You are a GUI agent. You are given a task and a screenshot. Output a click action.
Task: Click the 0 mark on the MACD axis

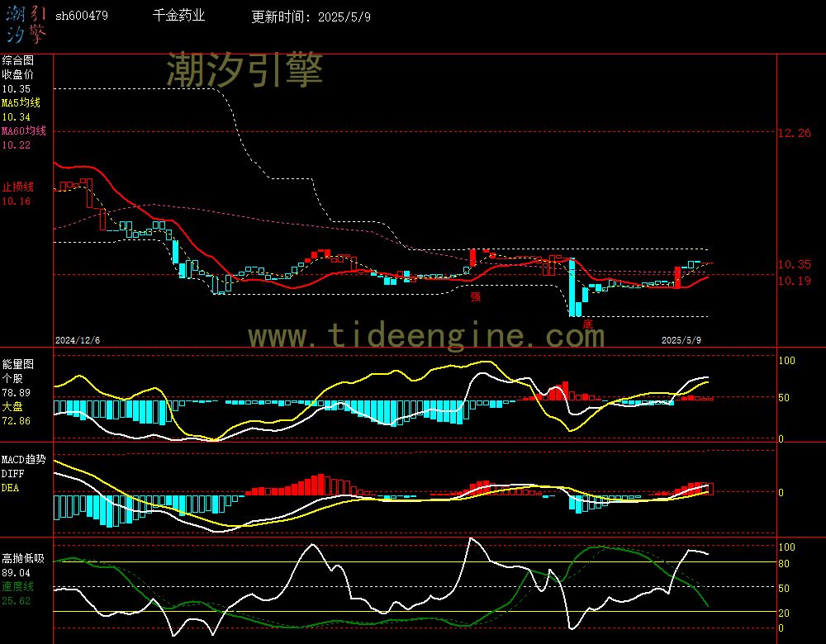click(781, 492)
